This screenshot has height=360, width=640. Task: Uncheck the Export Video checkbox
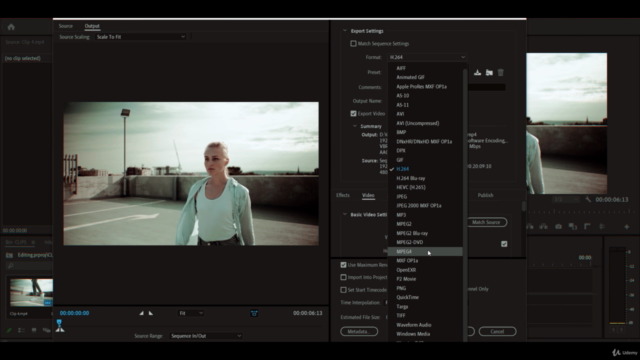(353, 113)
